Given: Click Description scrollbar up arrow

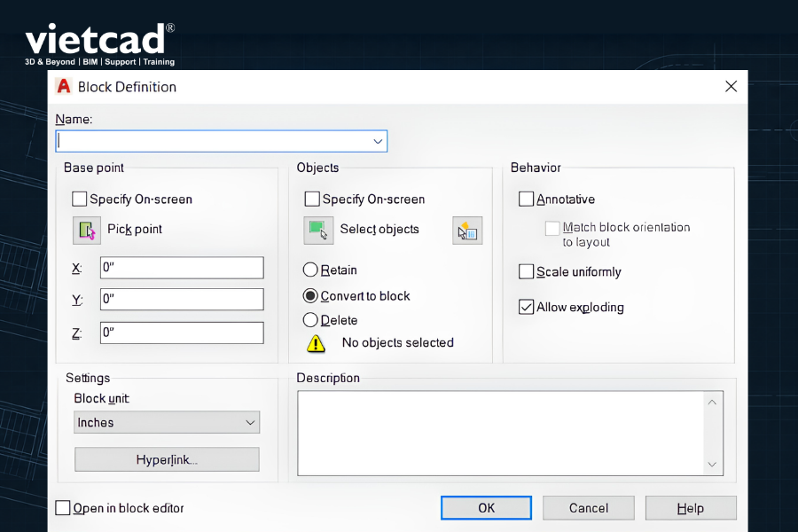Looking at the screenshot, I should (x=712, y=403).
